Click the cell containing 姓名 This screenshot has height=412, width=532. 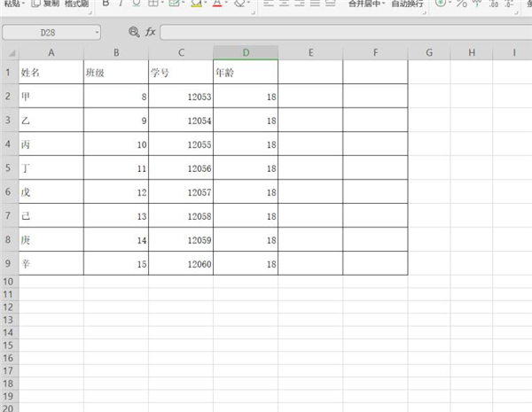click(51, 72)
